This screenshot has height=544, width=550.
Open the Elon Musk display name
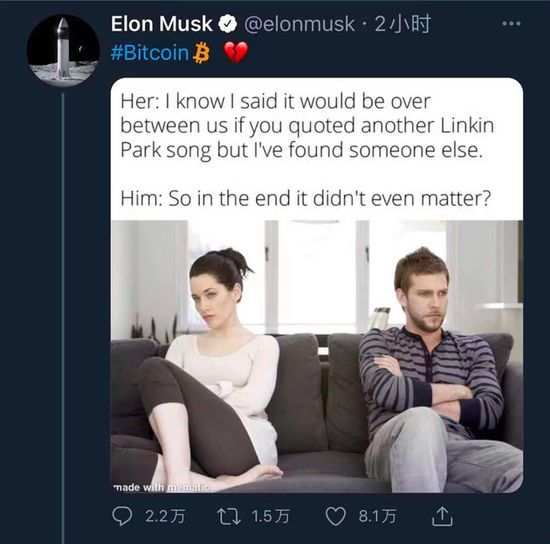pos(162,24)
